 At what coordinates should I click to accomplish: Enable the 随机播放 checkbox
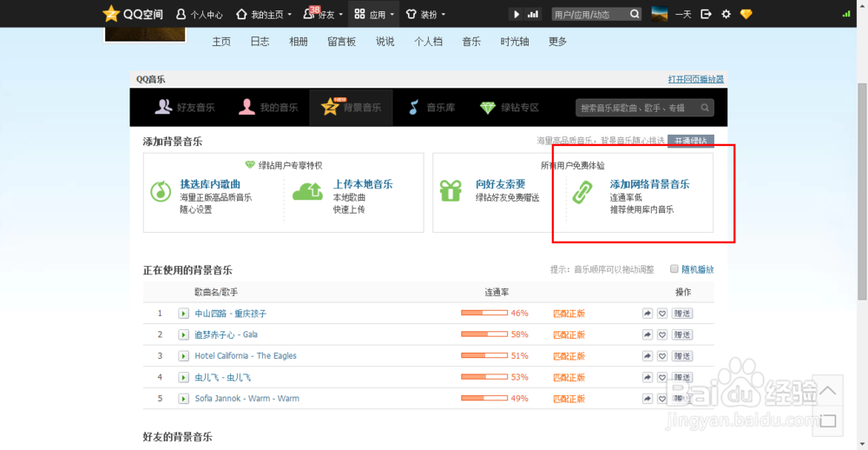click(674, 268)
